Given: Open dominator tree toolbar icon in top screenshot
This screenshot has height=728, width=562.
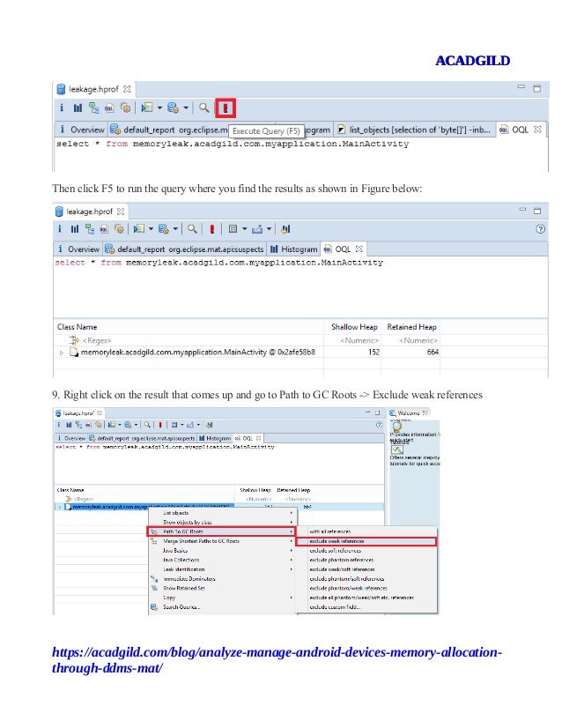Looking at the screenshot, I should click(x=93, y=108).
